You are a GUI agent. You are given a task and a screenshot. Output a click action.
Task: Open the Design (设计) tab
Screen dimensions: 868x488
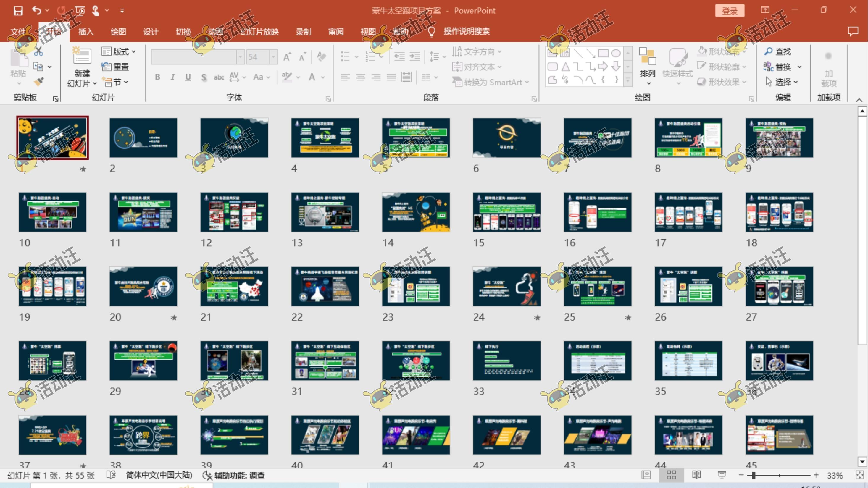click(x=151, y=32)
